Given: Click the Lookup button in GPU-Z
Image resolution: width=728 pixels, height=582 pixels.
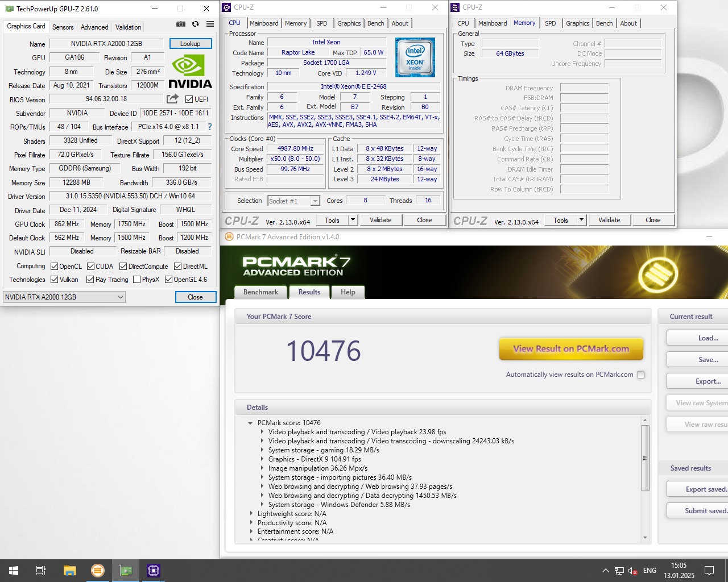Looking at the screenshot, I should tap(191, 43).
